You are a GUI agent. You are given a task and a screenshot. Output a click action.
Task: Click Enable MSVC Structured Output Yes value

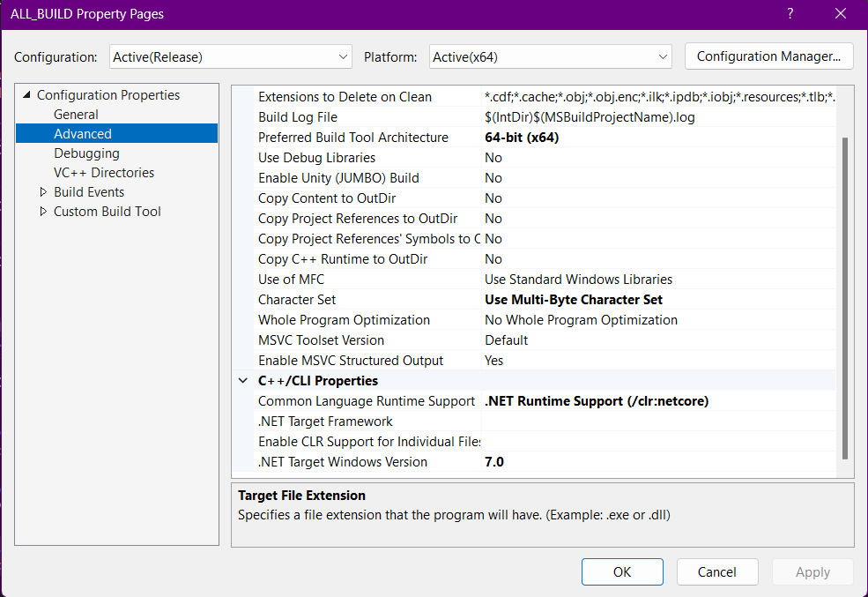click(x=493, y=361)
